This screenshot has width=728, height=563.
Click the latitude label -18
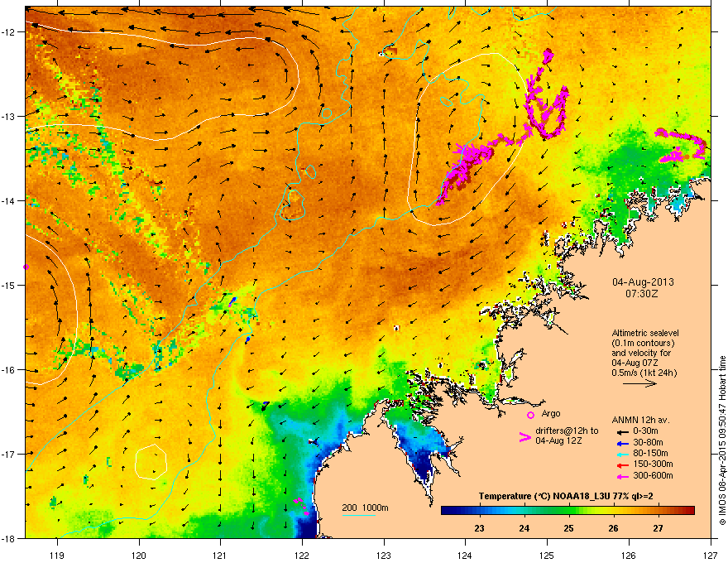click(9, 538)
